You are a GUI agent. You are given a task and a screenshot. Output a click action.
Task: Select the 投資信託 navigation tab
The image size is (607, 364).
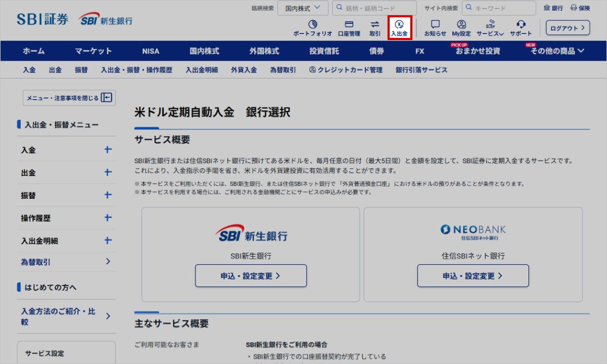pyautogui.click(x=324, y=51)
